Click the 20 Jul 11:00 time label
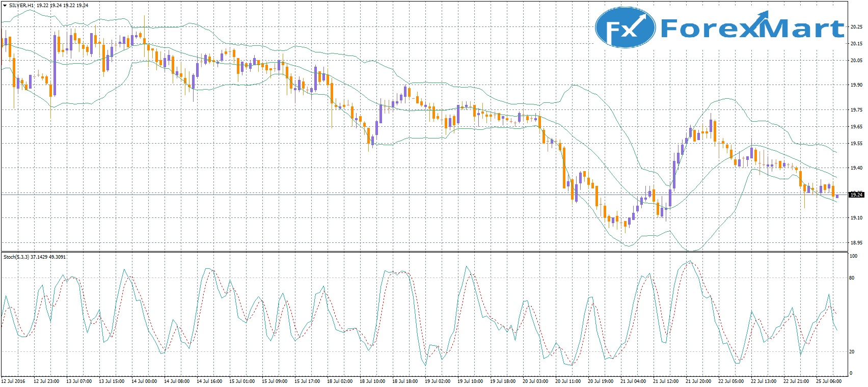This screenshot has width=868, height=387. [568, 381]
